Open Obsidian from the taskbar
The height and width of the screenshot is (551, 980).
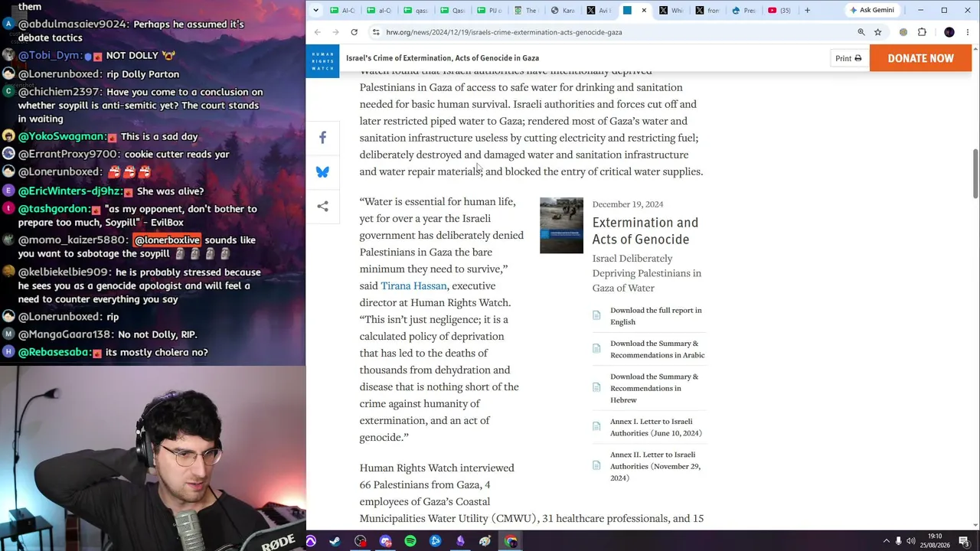[x=460, y=542]
